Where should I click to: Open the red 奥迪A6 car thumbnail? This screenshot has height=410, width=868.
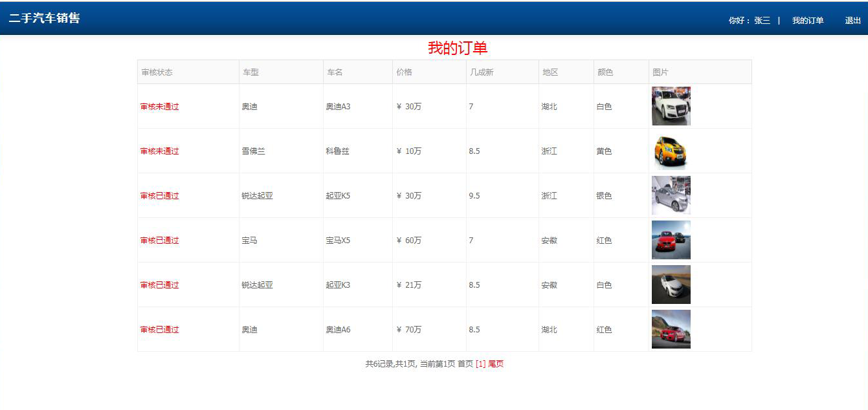(x=671, y=329)
